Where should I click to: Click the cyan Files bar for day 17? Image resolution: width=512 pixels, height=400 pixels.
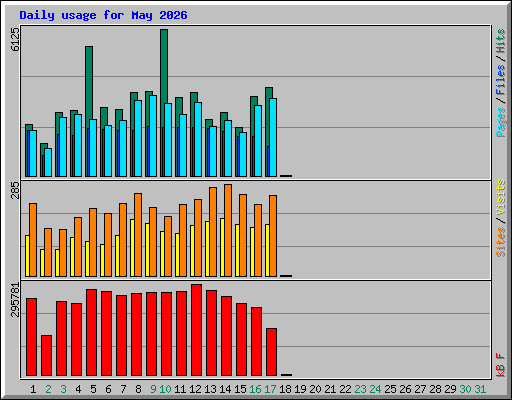pos(273,137)
